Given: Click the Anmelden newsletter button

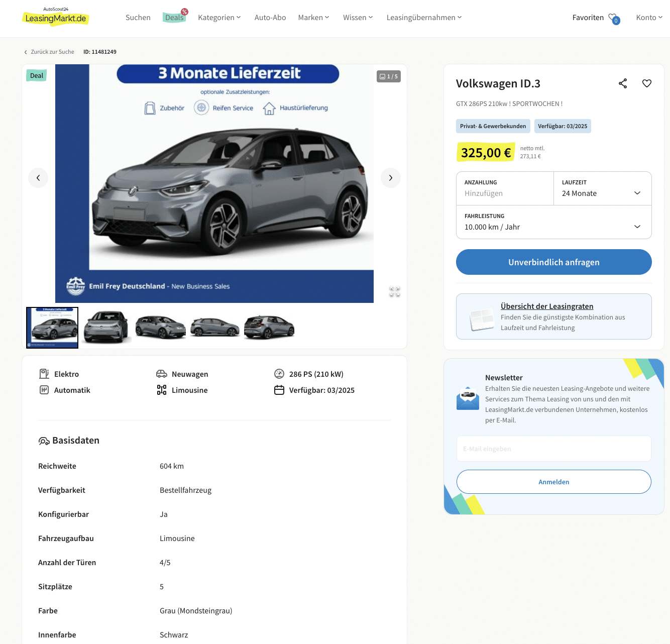Looking at the screenshot, I should coord(554,482).
